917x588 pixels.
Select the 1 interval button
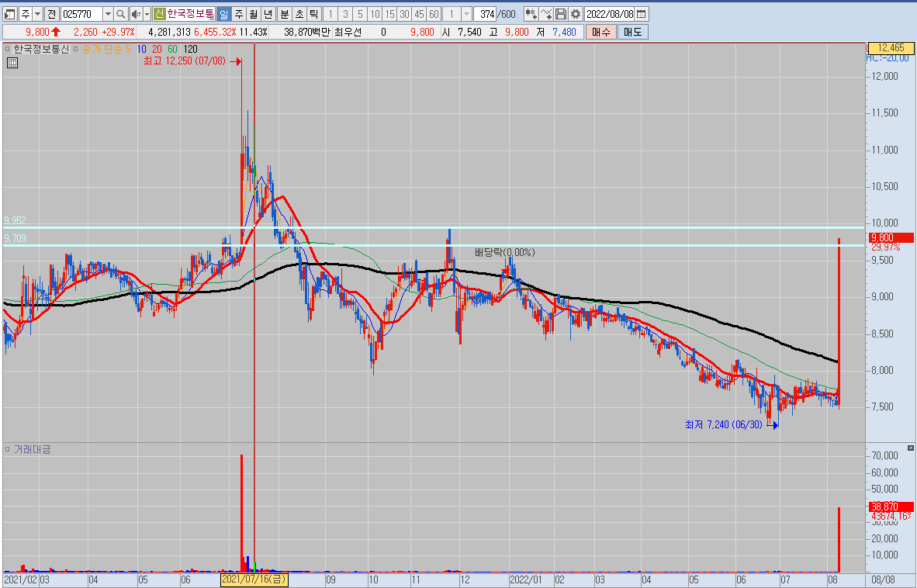[330, 14]
